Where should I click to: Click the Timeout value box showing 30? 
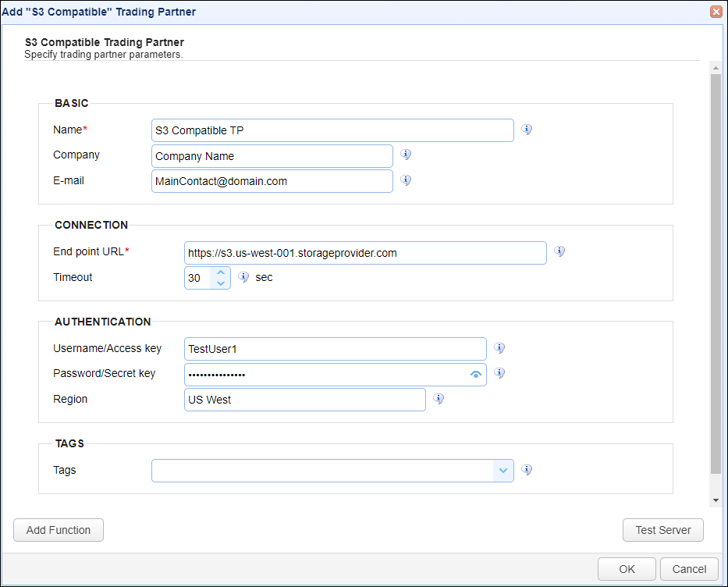click(x=198, y=278)
